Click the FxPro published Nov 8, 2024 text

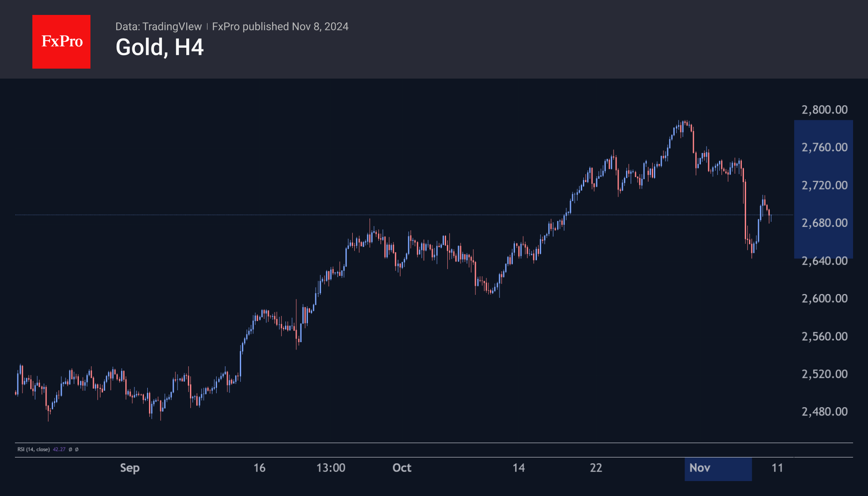click(280, 27)
